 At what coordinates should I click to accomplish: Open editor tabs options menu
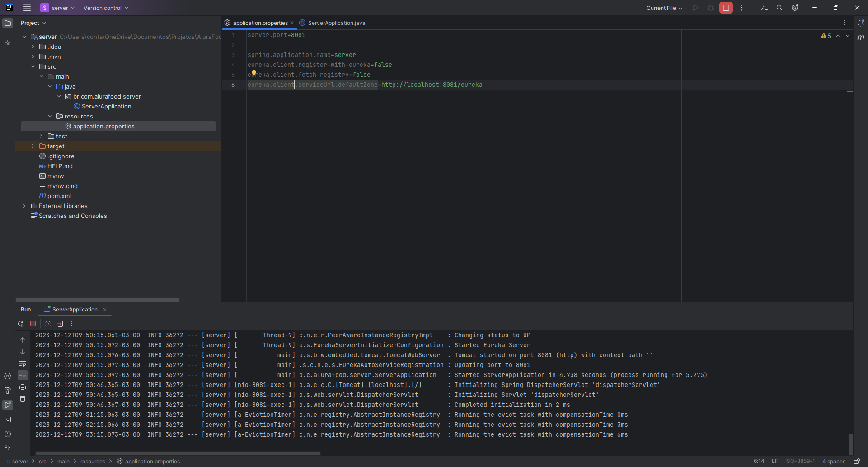(x=844, y=23)
